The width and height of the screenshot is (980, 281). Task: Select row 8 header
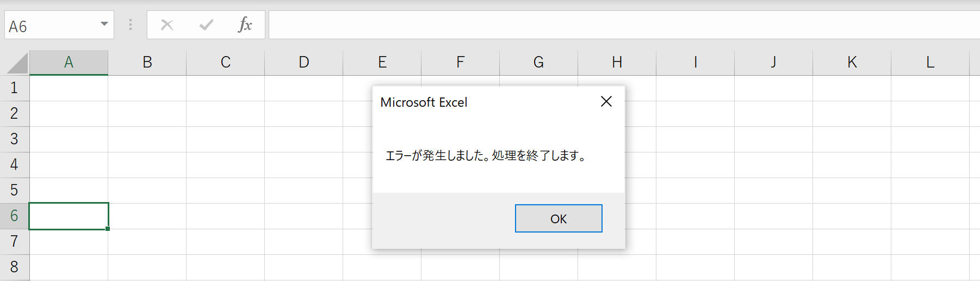tap(14, 267)
